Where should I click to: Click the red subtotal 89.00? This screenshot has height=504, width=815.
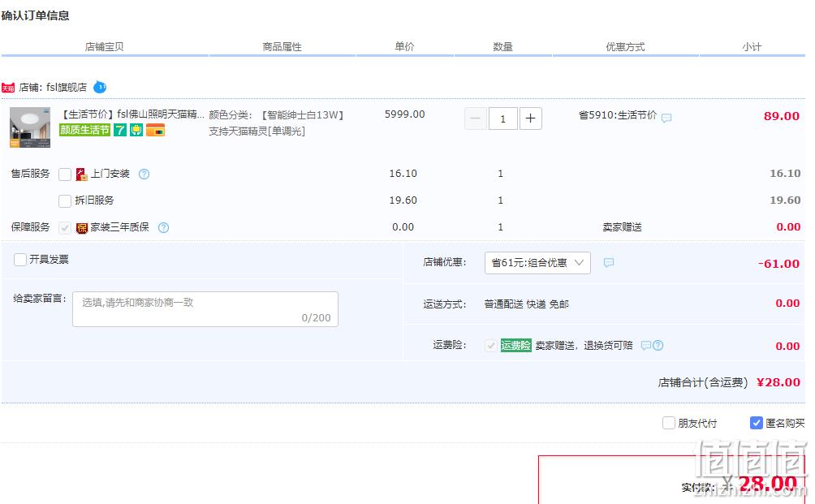click(781, 116)
